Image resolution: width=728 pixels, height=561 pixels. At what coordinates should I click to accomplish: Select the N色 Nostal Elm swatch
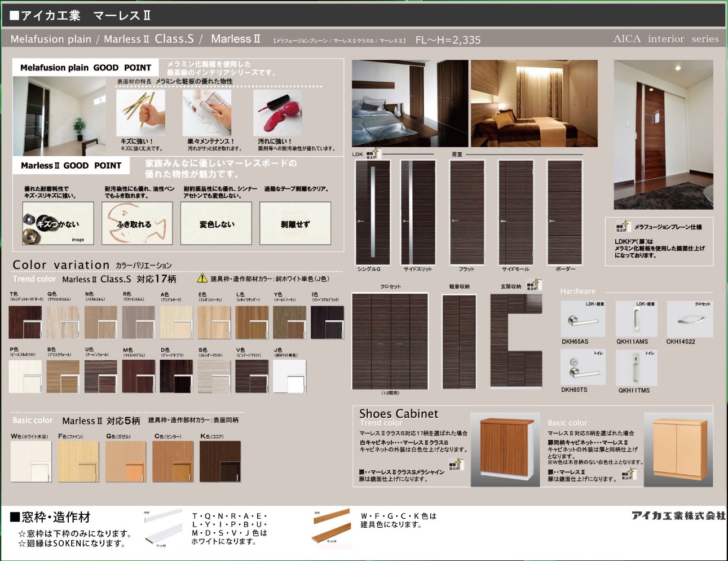point(100,322)
